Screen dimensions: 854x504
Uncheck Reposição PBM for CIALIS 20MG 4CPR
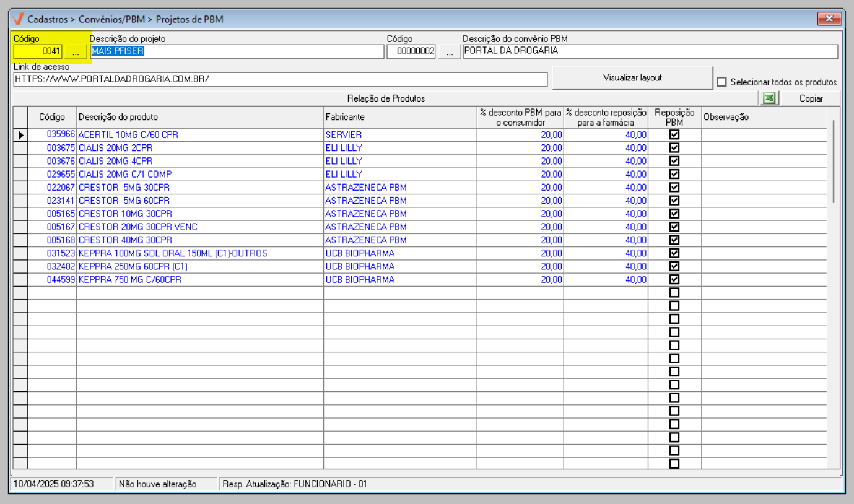(674, 161)
